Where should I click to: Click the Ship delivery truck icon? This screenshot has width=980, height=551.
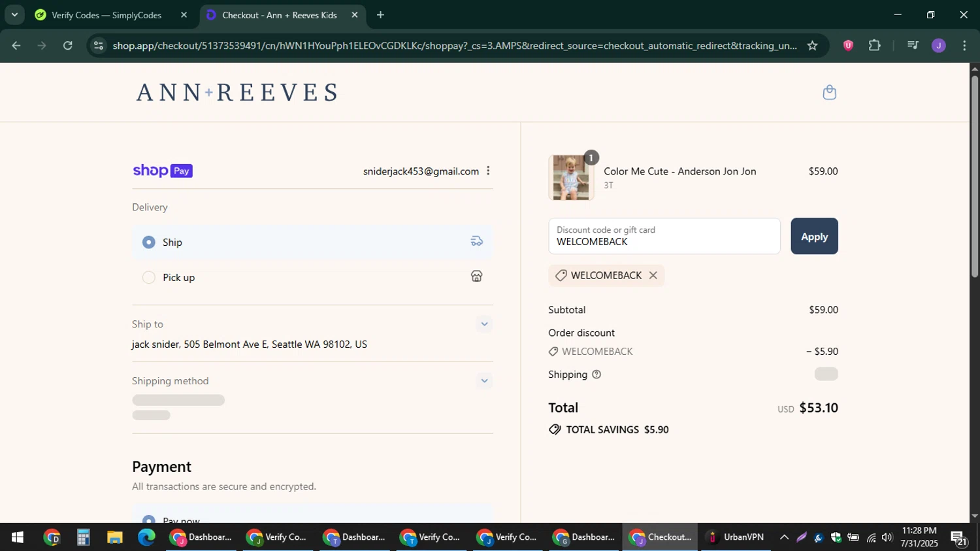pyautogui.click(x=477, y=242)
